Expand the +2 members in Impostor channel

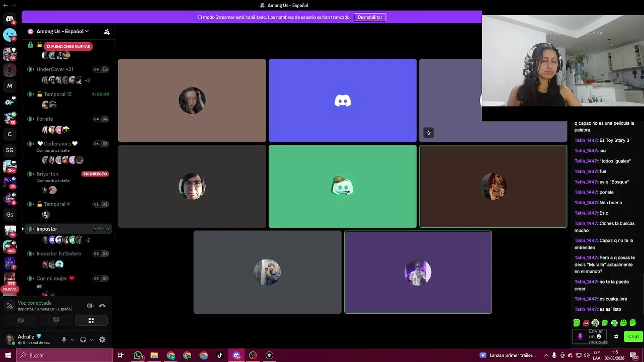(x=87, y=240)
